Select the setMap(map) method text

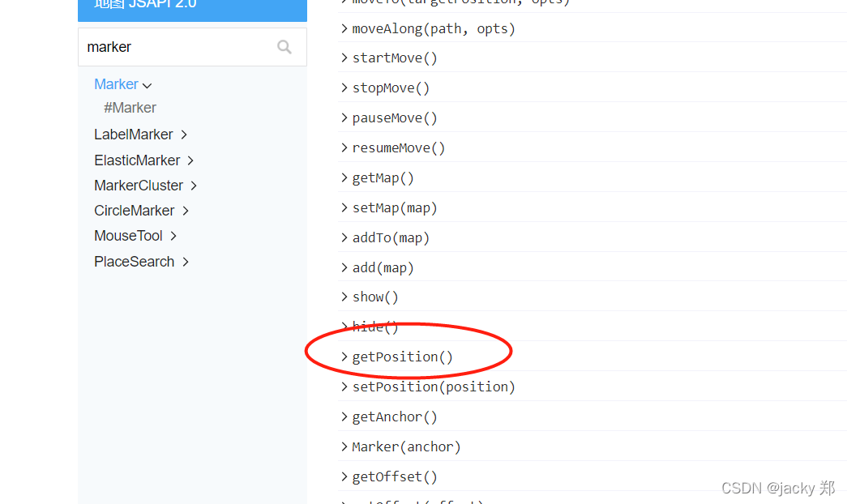click(x=395, y=208)
